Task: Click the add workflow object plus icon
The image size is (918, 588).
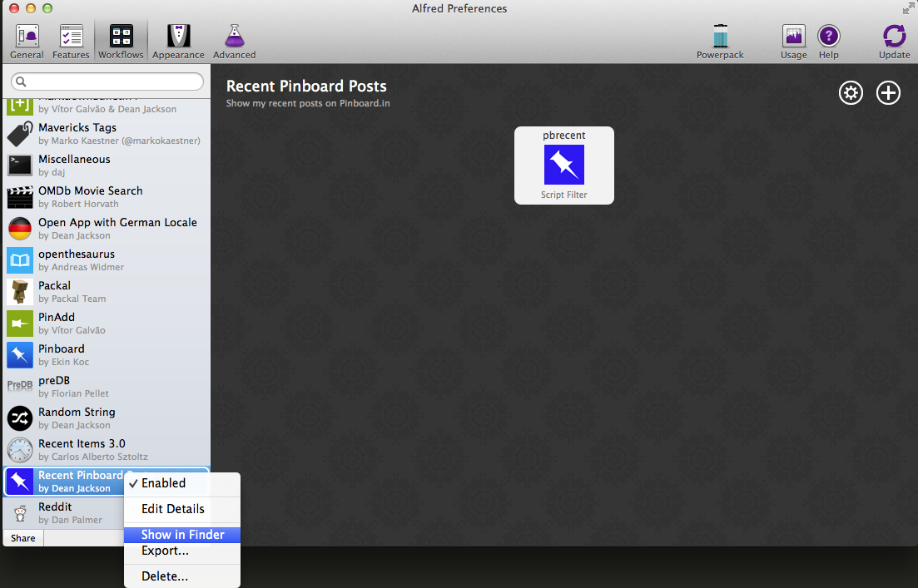Action: coord(888,92)
